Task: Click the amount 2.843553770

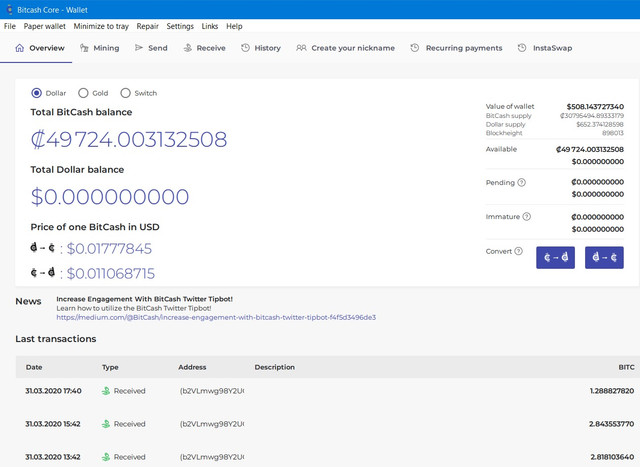Action: coord(611,424)
